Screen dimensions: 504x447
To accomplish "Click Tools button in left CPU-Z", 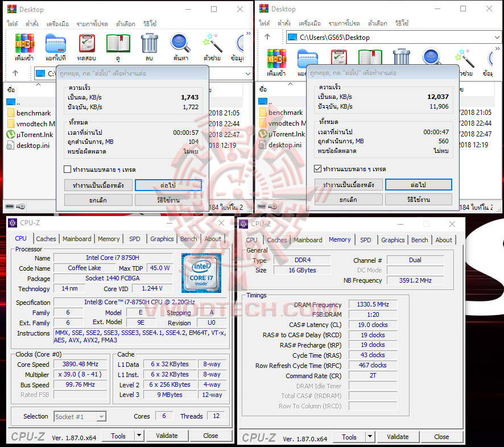I will [118, 436].
